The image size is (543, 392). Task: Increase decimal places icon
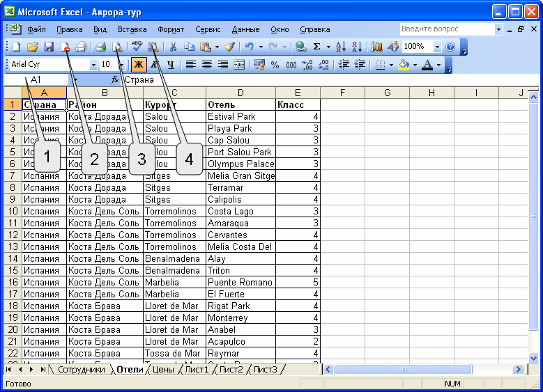pyautogui.click(x=307, y=64)
